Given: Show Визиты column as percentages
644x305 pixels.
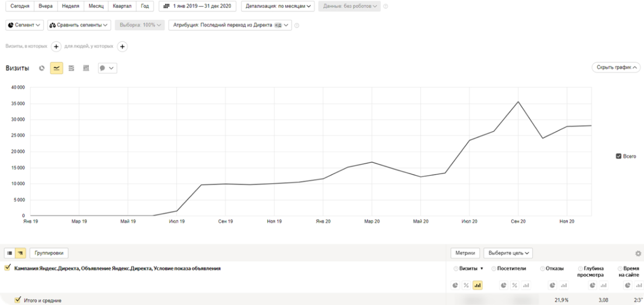Looking at the screenshot, I should 466,285.
